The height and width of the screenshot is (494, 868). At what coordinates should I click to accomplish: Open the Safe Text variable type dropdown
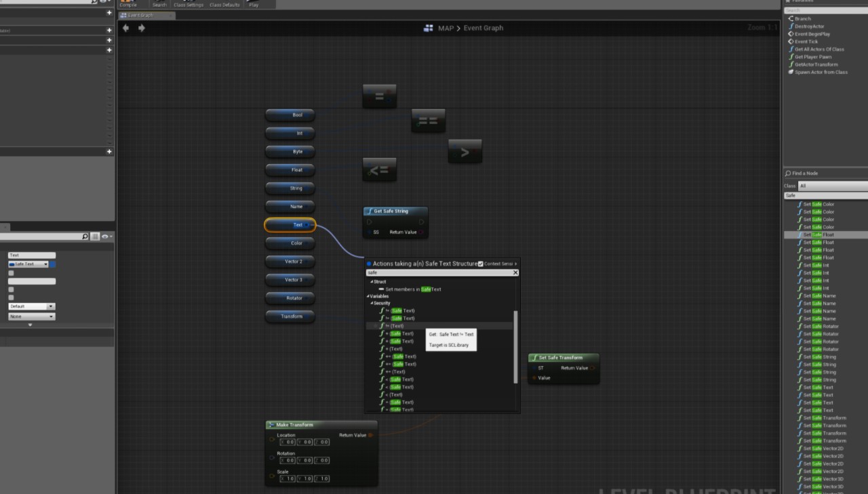[28, 264]
